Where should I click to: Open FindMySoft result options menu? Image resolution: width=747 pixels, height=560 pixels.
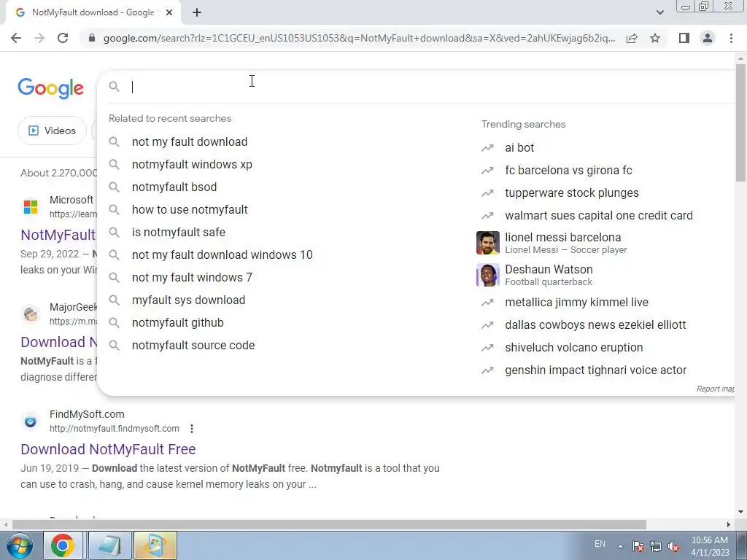[x=192, y=429]
